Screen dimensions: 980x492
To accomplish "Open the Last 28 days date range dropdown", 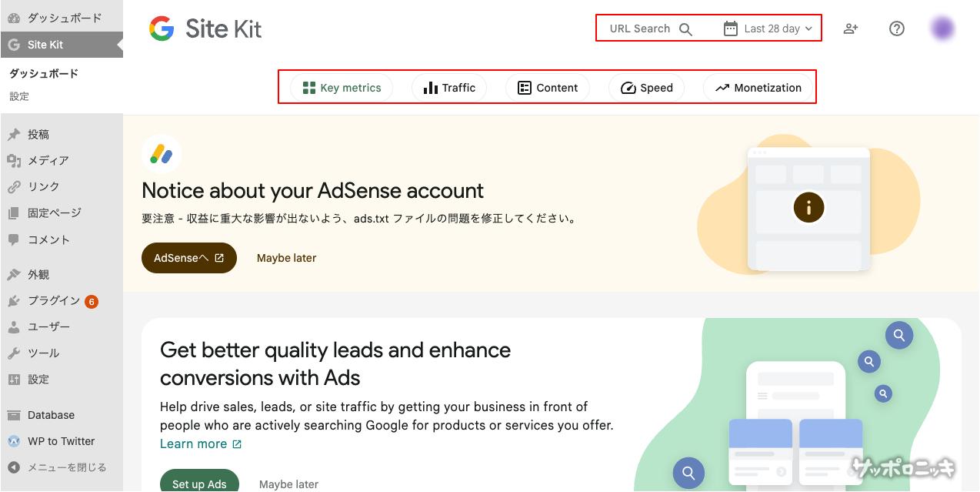I will click(768, 28).
